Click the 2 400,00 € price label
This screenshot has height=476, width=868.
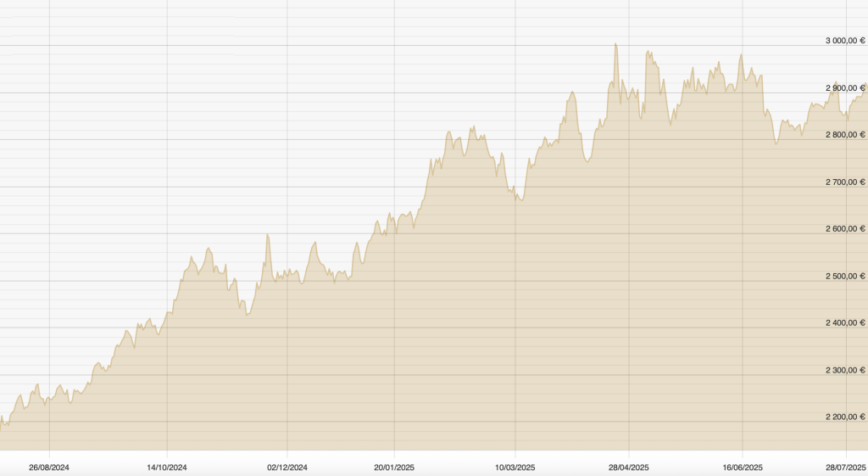845,322
